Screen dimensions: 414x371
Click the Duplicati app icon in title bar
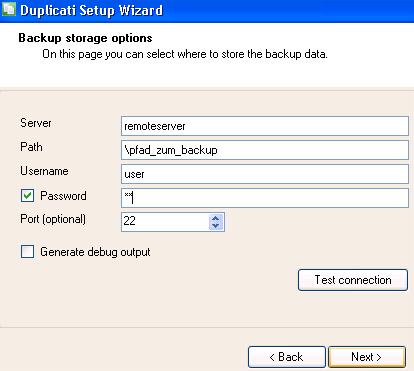[x=8, y=9]
